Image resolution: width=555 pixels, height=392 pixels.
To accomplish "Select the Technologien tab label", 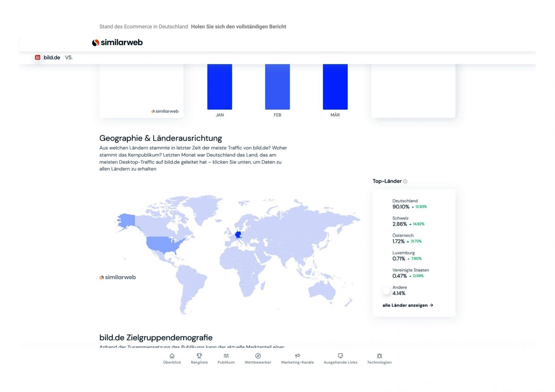I will 379,362.
